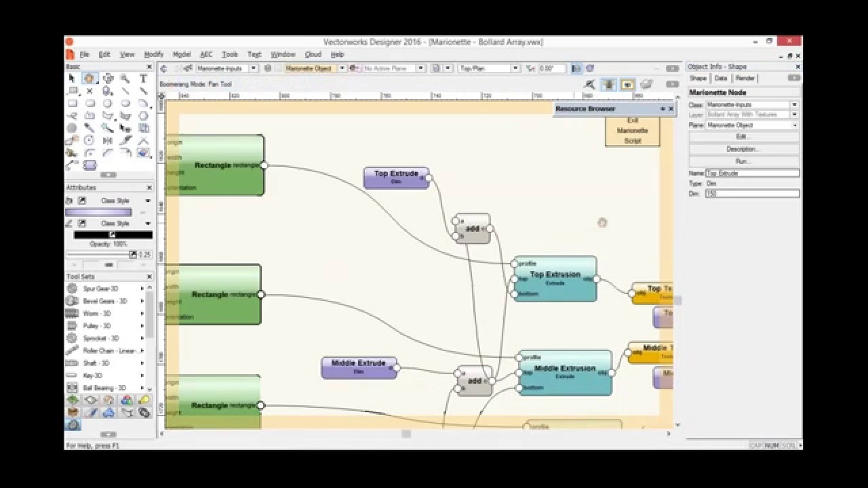Select the arrow Selection tool
This screenshot has width=868, height=488.
point(72,79)
